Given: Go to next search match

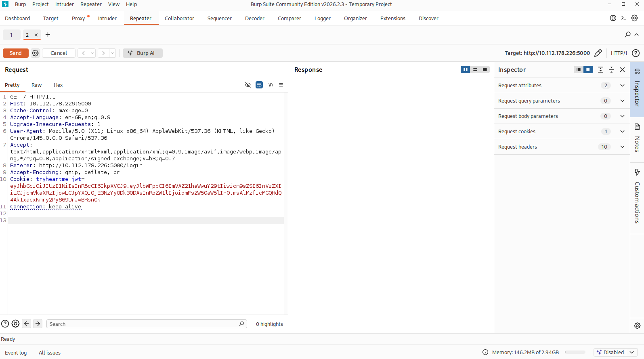Looking at the screenshot, I should click(38, 323).
